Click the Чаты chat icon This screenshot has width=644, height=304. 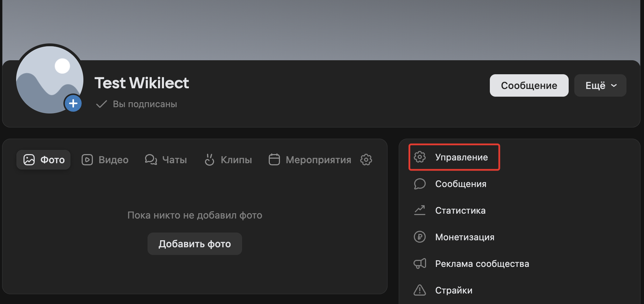click(151, 160)
